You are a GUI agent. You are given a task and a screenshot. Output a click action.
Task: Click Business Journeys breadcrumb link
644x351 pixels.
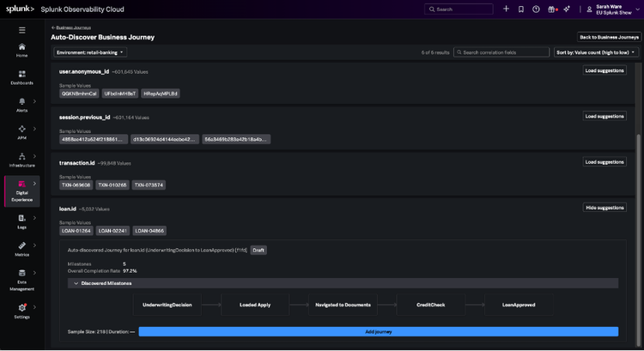click(x=73, y=27)
